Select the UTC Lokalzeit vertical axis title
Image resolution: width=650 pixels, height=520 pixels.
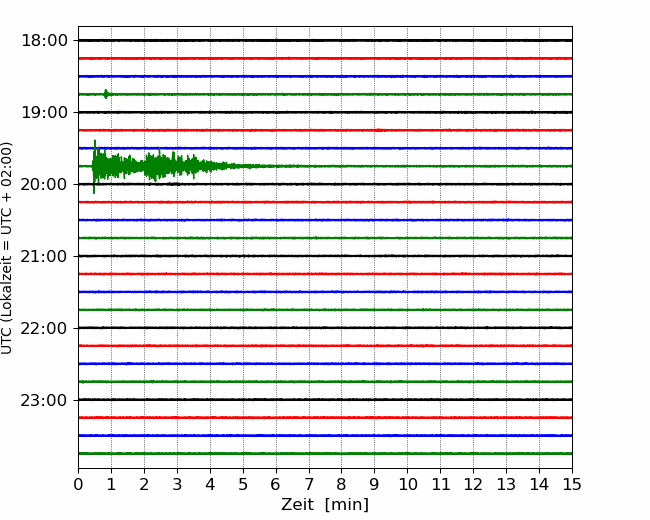pyautogui.click(x=7, y=248)
